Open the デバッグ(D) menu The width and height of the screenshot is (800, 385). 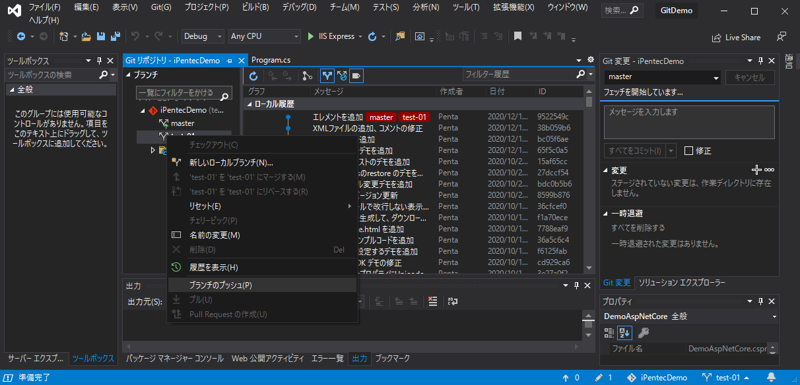coord(300,8)
